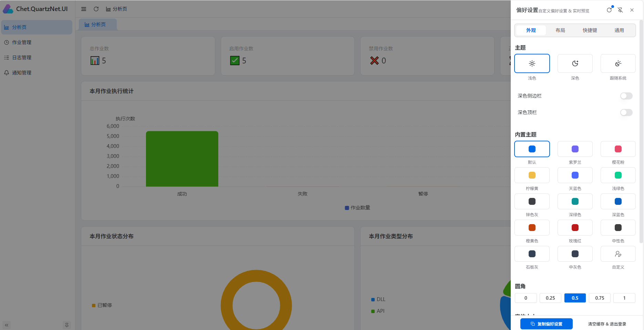The width and height of the screenshot is (644, 330).
Task: Pick the 天蓝色 theme swatch
Action: pos(575,175)
